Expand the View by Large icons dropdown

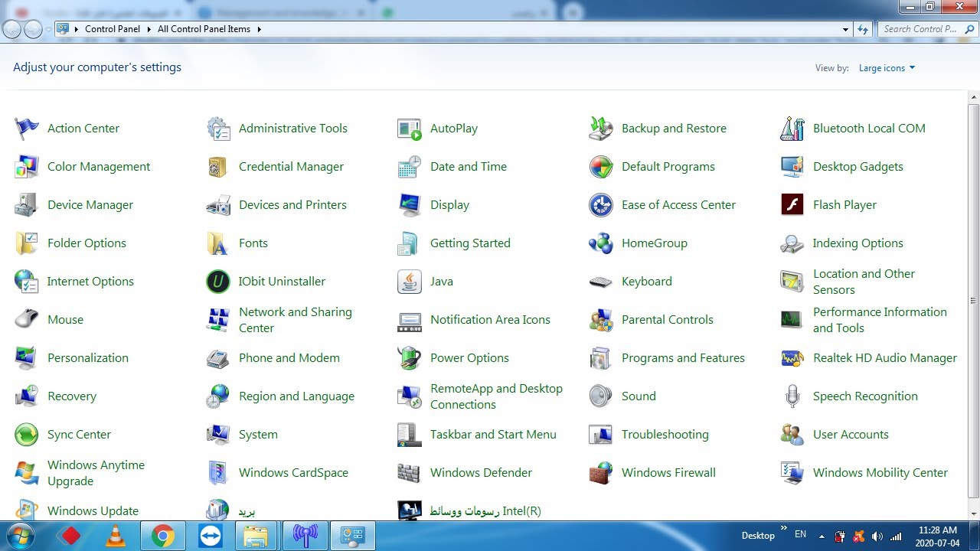click(x=887, y=68)
